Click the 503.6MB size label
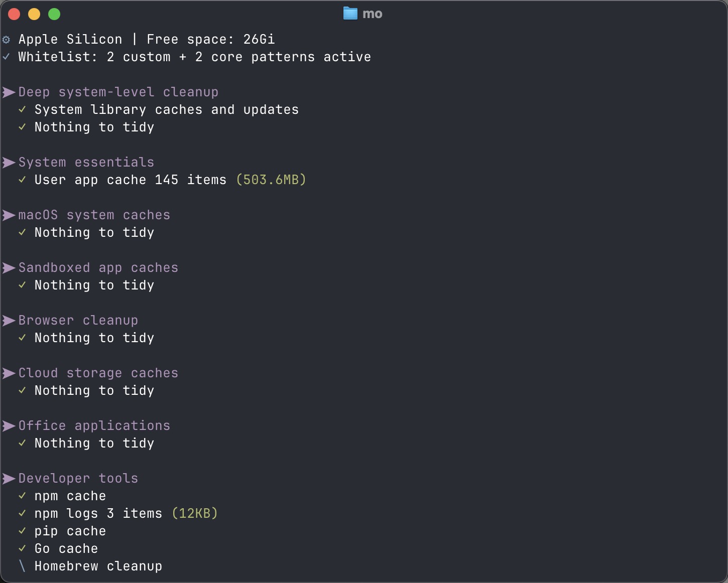 click(x=271, y=180)
